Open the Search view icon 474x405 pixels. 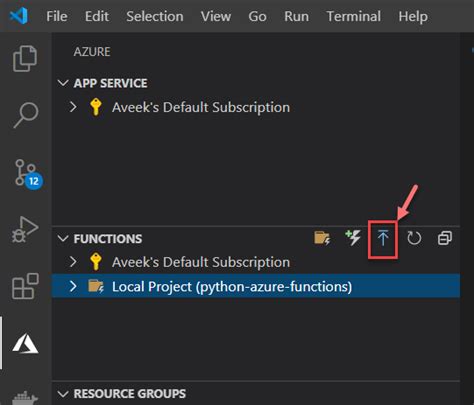26,115
